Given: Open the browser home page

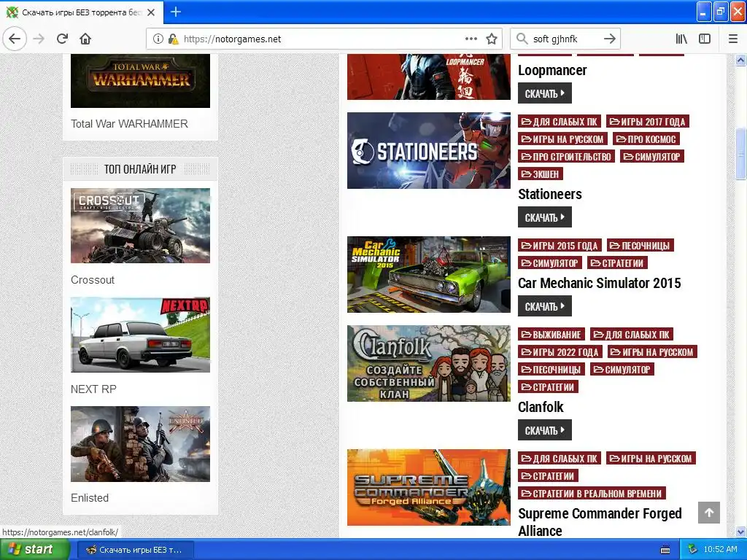Looking at the screenshot, I should [x=85, y=39].
